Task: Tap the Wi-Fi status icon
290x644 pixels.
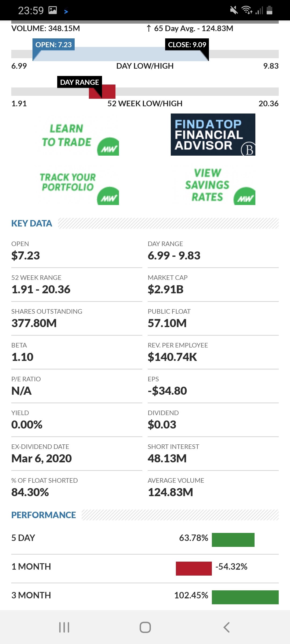Action: click(247, 10)
